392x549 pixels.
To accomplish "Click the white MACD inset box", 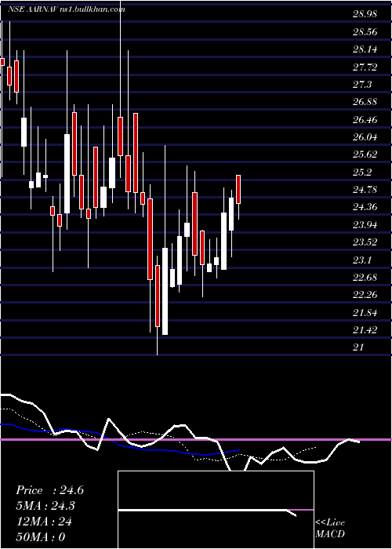I will click(216, 510).
